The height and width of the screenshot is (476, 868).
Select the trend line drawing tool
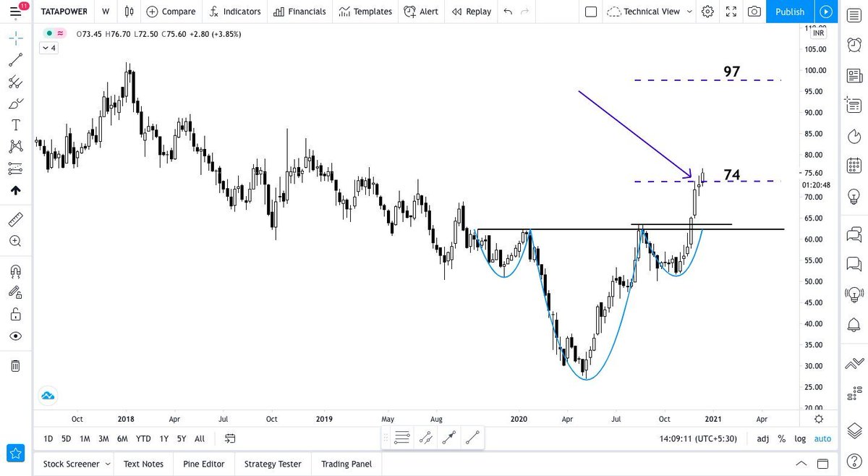[x=15, y=59]
